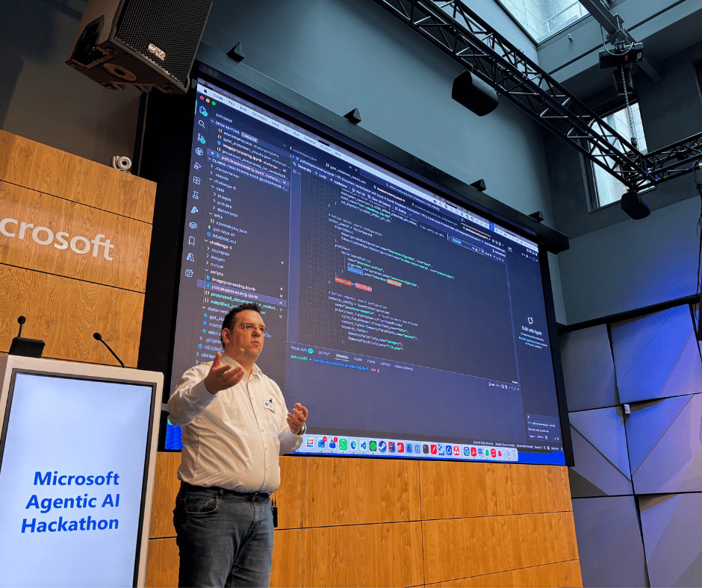Image resolution: width=702 pixels, height=588 pixels.
Task: Open the Explorer view in the activity bar
Action: pyautogui.click(x=203, y=111)
